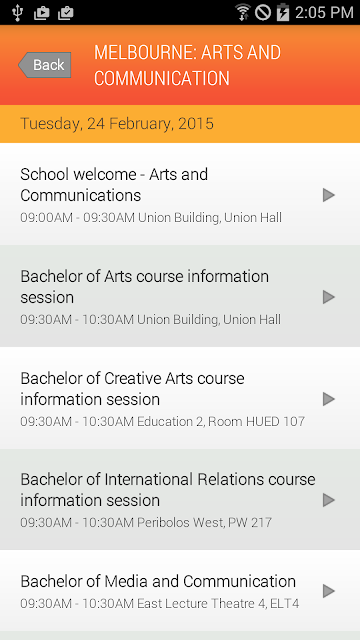Open Bachelor of International Relations session
Screen dimensions: 360x640
pos(180,500)
